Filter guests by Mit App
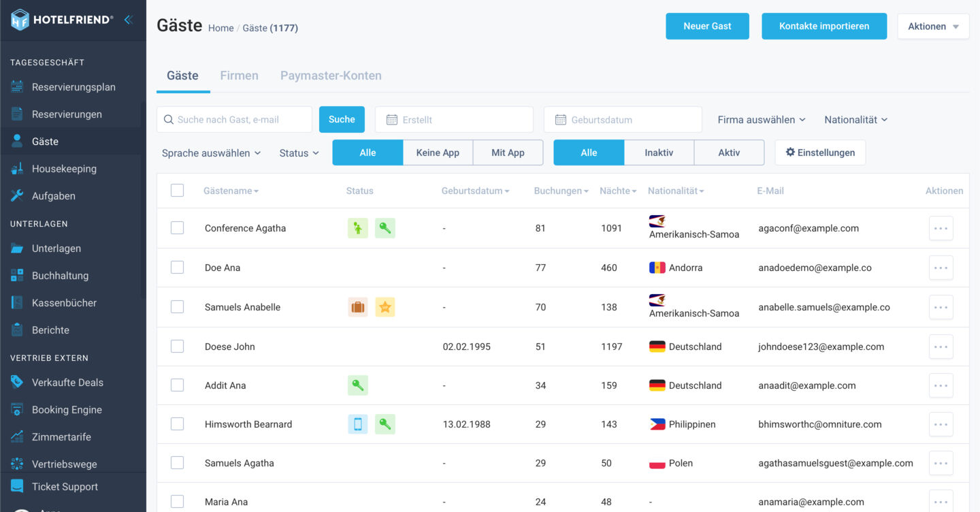Screen dimensions: 980x512 coord(508,153)
